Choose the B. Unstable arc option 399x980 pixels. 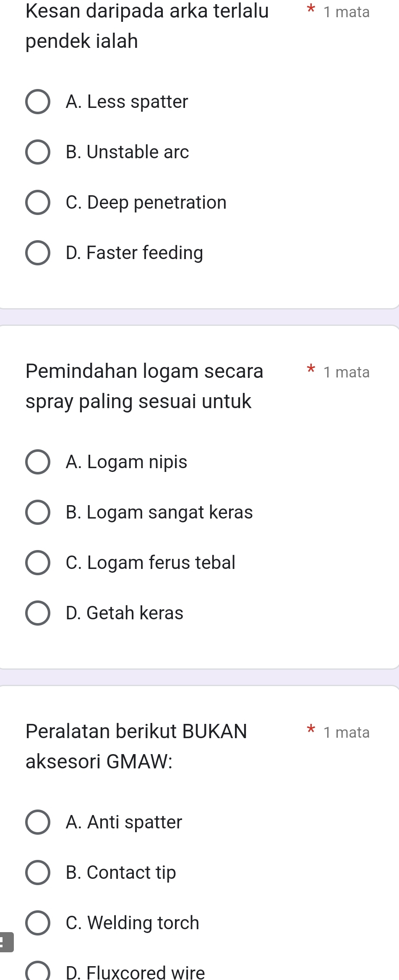(x=38, y=152)
